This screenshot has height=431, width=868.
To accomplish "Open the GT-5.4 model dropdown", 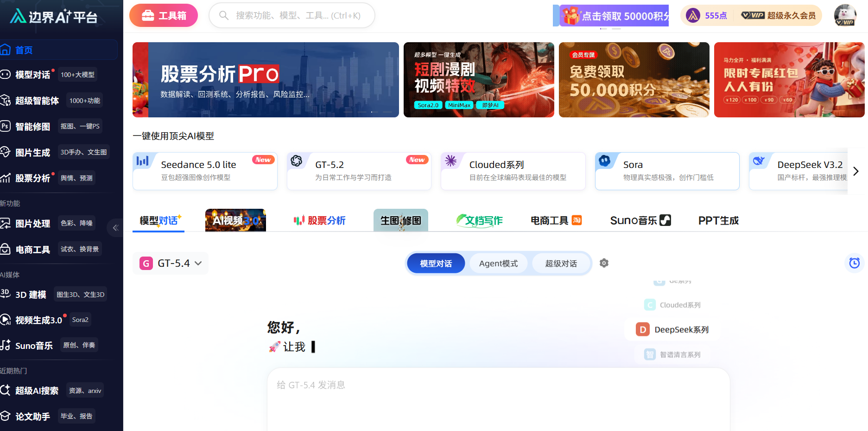I will (171, 264).
